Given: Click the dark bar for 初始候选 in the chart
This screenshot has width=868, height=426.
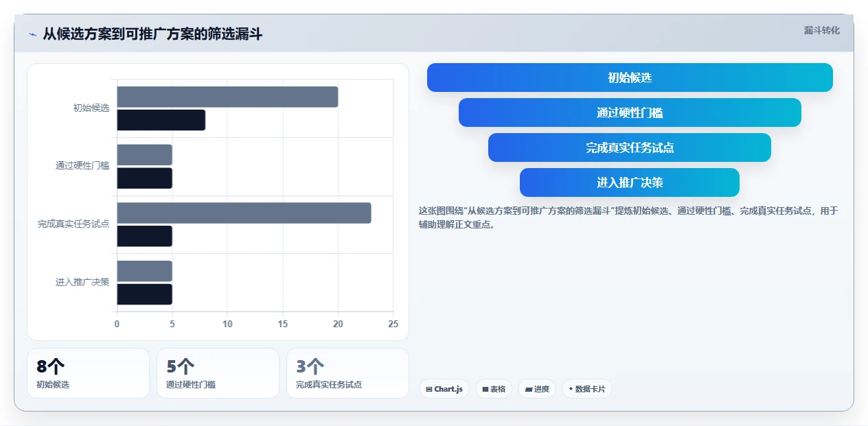Looking at the screenshot, I should pyautogui.click(x=161, y=120).
